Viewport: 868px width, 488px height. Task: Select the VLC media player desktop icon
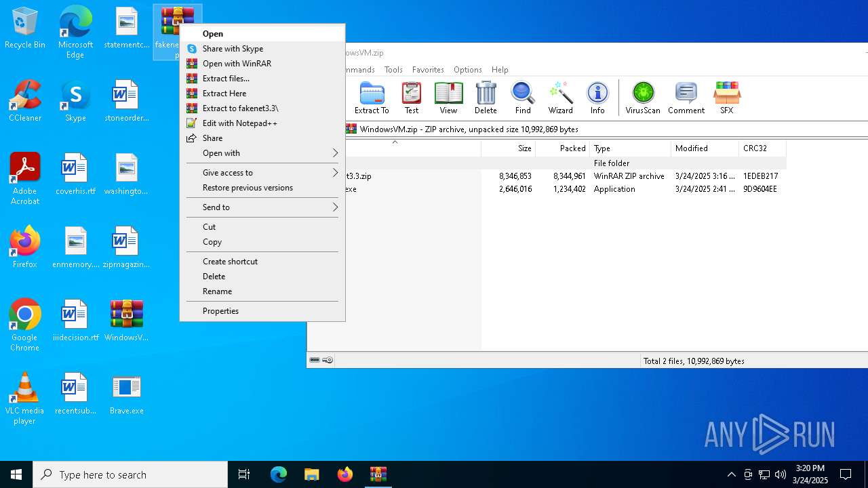pos(25,399)
